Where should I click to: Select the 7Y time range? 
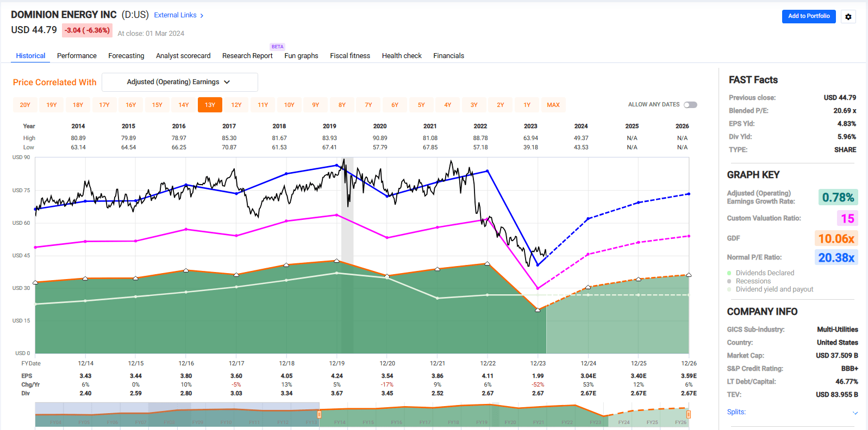[x=369, y=105]
